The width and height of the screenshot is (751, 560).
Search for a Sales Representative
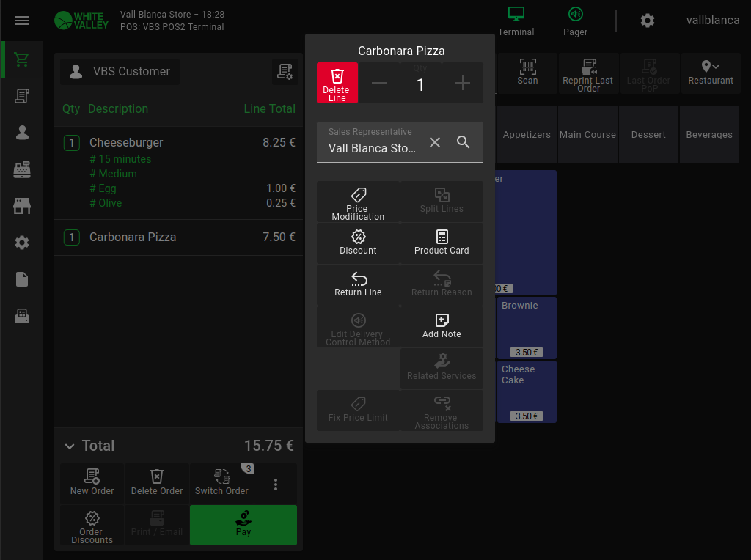pos(464,142)
